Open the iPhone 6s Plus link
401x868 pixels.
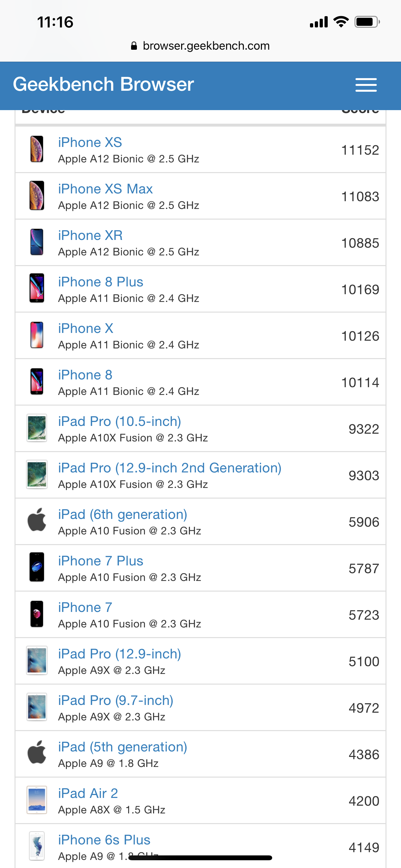pos(104,840)
